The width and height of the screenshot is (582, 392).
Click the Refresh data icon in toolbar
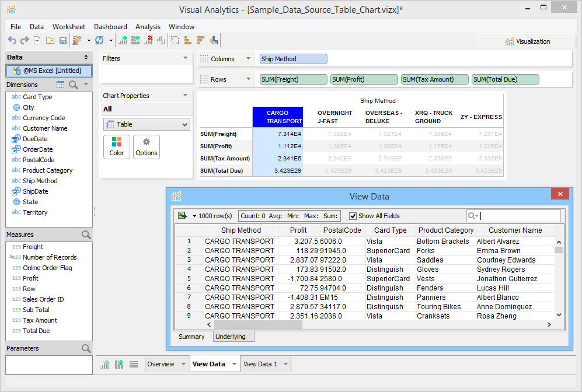pyautogui.click(x=99, y=41)
